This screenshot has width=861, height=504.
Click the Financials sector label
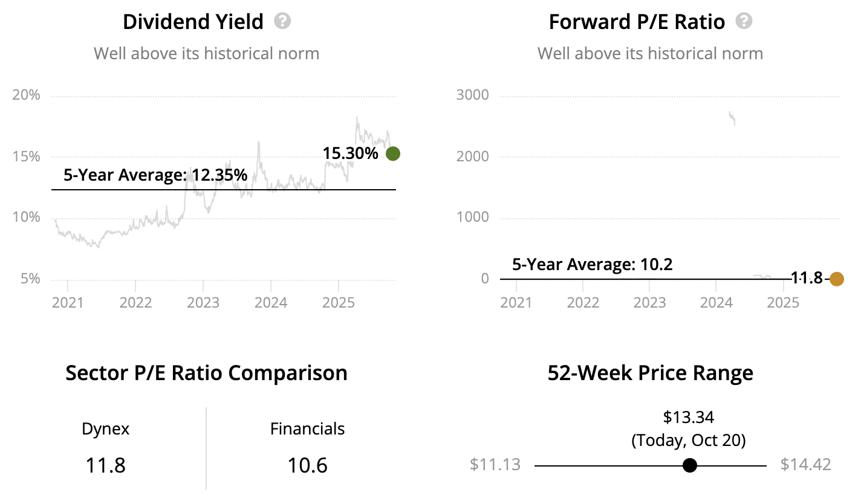pos(307,429)
